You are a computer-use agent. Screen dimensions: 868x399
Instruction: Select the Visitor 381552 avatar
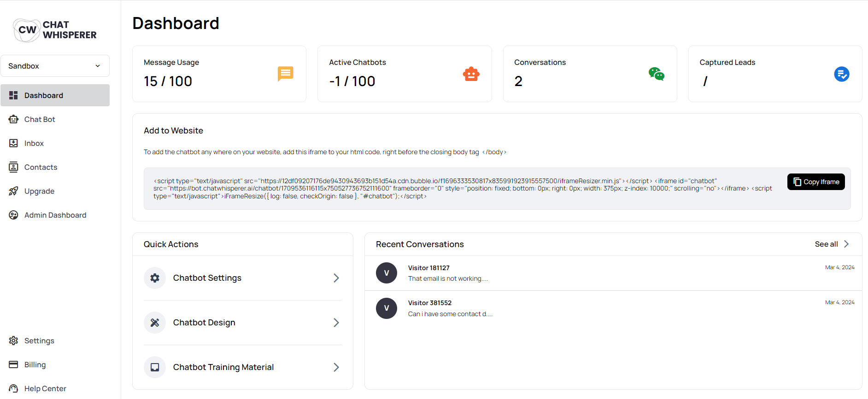386,308
